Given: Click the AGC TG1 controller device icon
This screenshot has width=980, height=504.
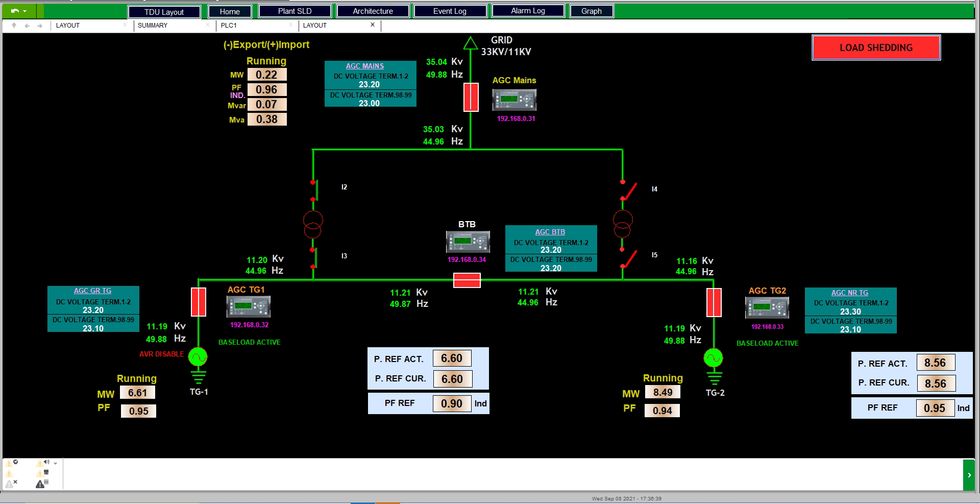Looking at the screenshot, I should (249, 306).
